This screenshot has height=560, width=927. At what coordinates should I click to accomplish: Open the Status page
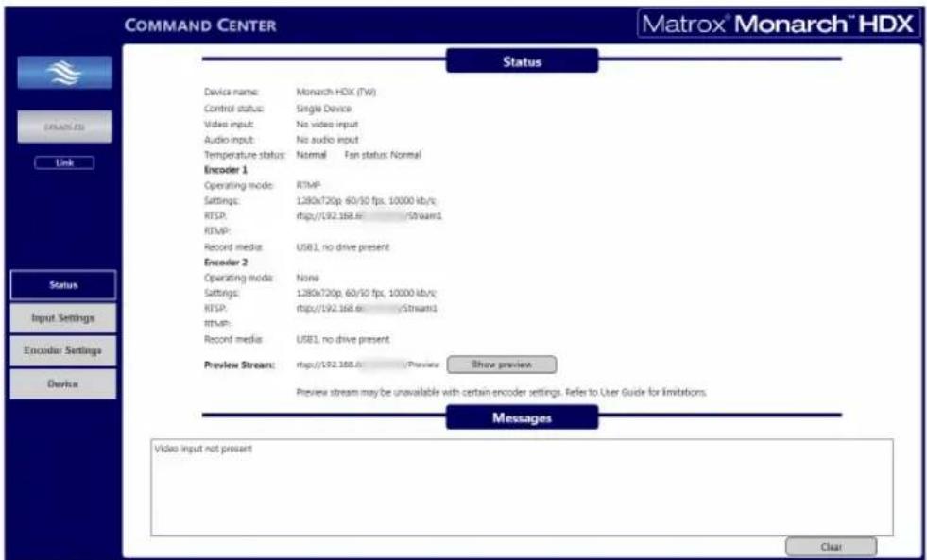point(63,285)
